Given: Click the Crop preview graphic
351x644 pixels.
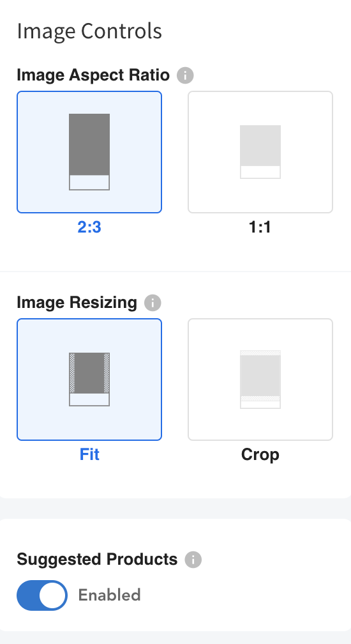Looking at the screenshot, I should (x=260, y=379).
